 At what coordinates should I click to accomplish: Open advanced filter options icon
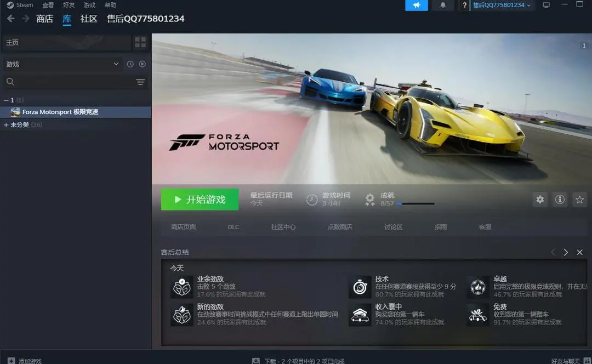click(x=140, y=82)
